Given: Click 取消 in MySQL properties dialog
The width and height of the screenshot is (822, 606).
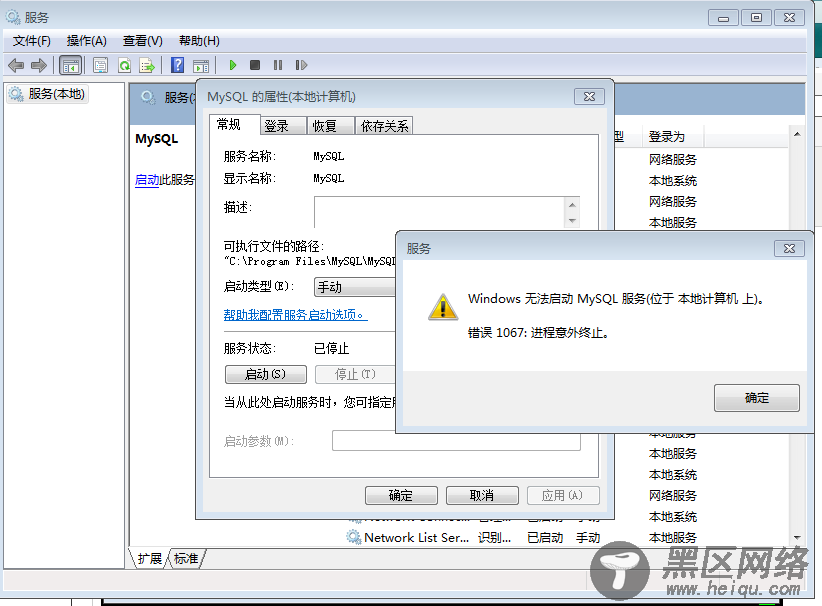Looking at the screenshot, I should (x=482, y=495).
